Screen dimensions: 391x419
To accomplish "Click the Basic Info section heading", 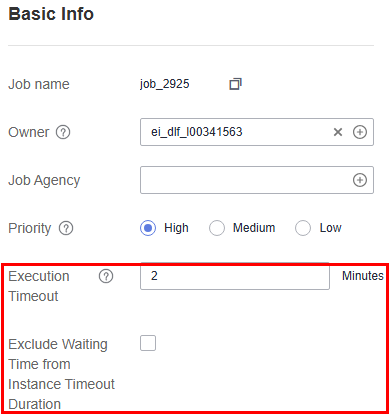I will (x=51, y=14).
